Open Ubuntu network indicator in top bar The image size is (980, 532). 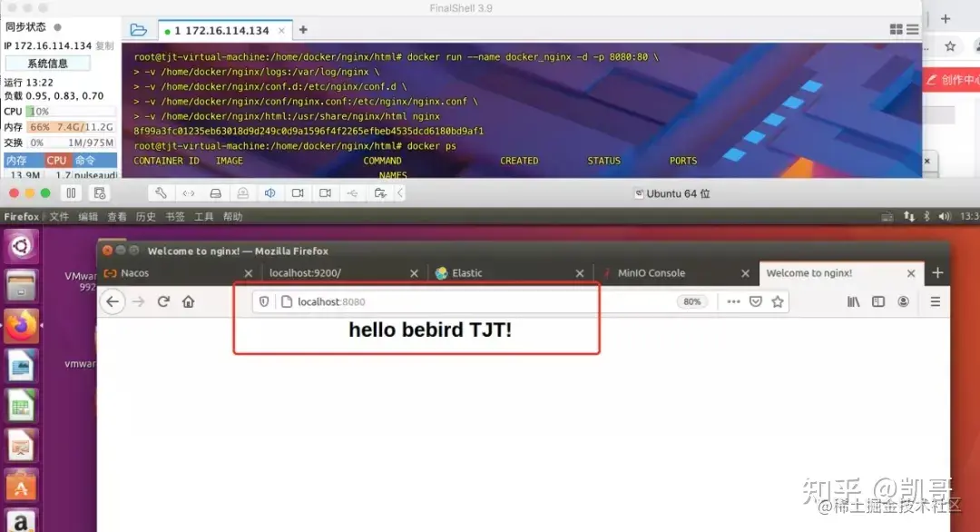tap(908, 216)
